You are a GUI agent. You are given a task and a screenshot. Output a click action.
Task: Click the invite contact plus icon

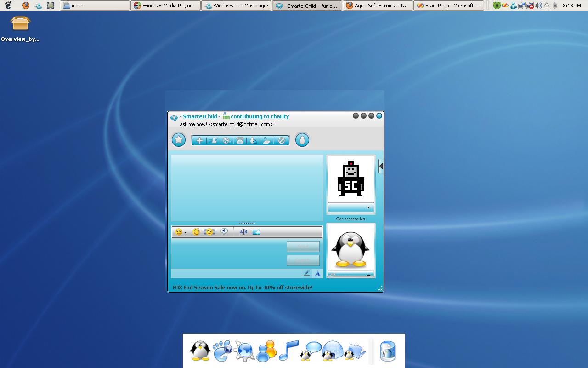(x=199, y=141)
